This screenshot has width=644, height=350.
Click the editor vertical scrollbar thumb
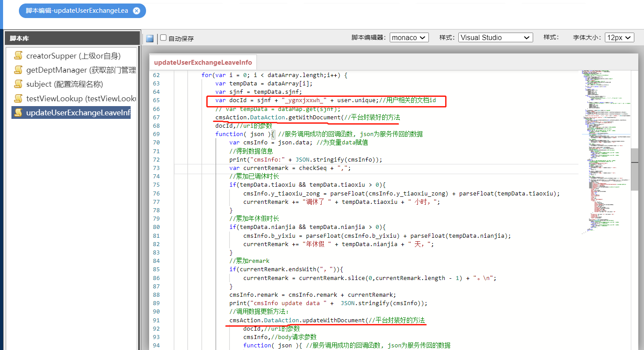[634, 169]
